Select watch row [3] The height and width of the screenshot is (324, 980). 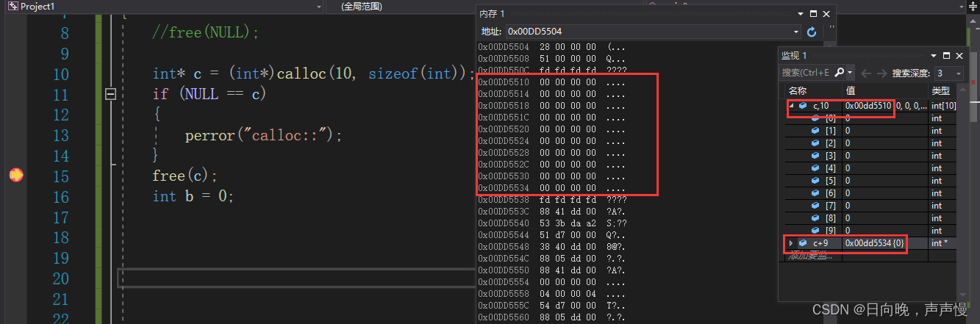point(872,156)
